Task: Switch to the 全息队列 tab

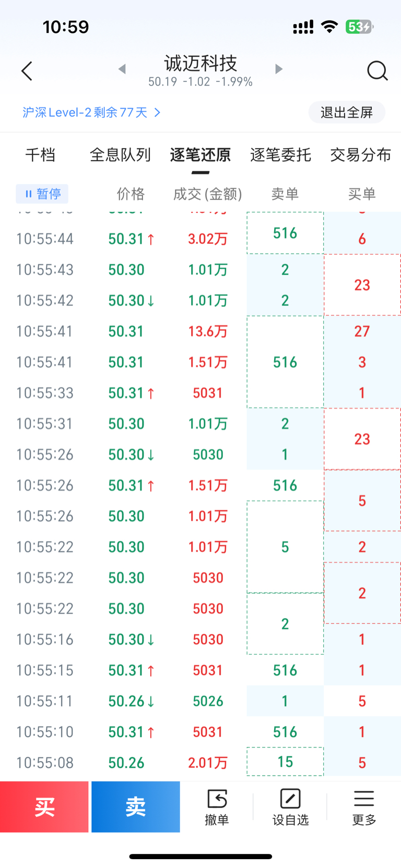Action: [120, 155]
